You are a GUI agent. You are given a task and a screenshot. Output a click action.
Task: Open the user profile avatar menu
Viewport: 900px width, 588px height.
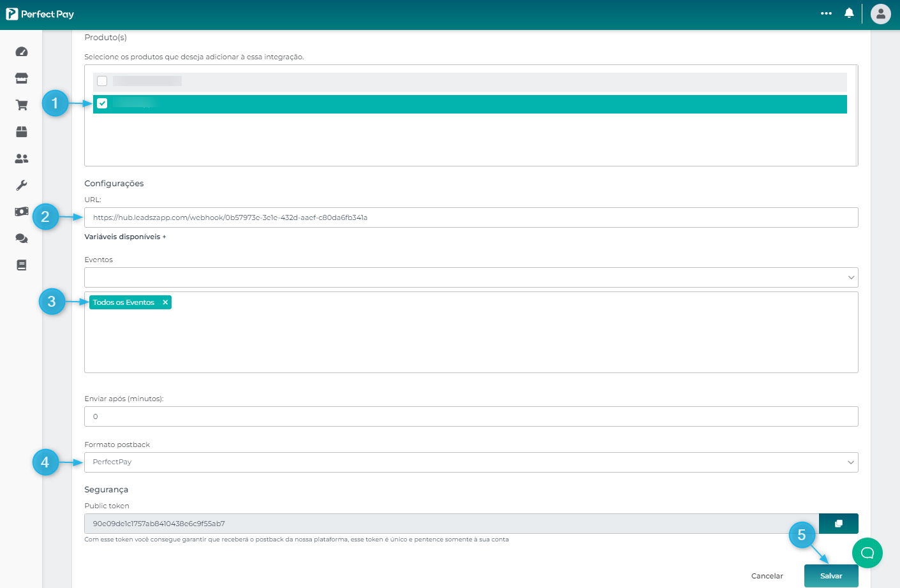point(880,13)
